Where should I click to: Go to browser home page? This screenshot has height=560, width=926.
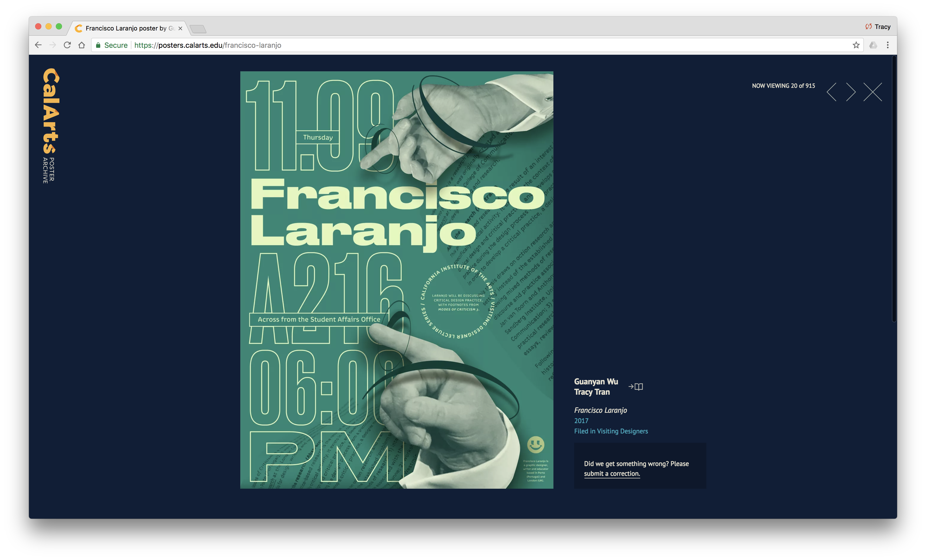coord(82,45)
